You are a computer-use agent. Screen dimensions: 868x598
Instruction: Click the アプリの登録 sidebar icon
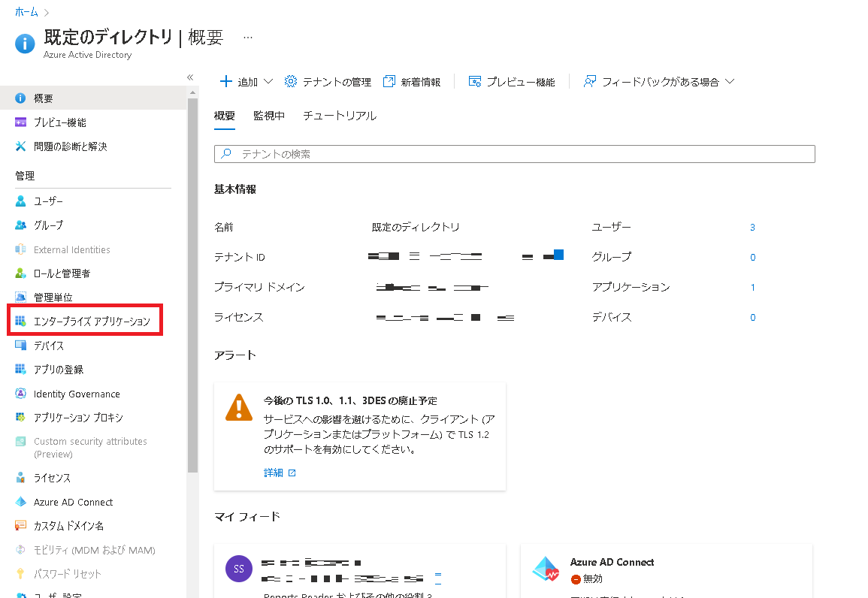[x=21, y=370]
